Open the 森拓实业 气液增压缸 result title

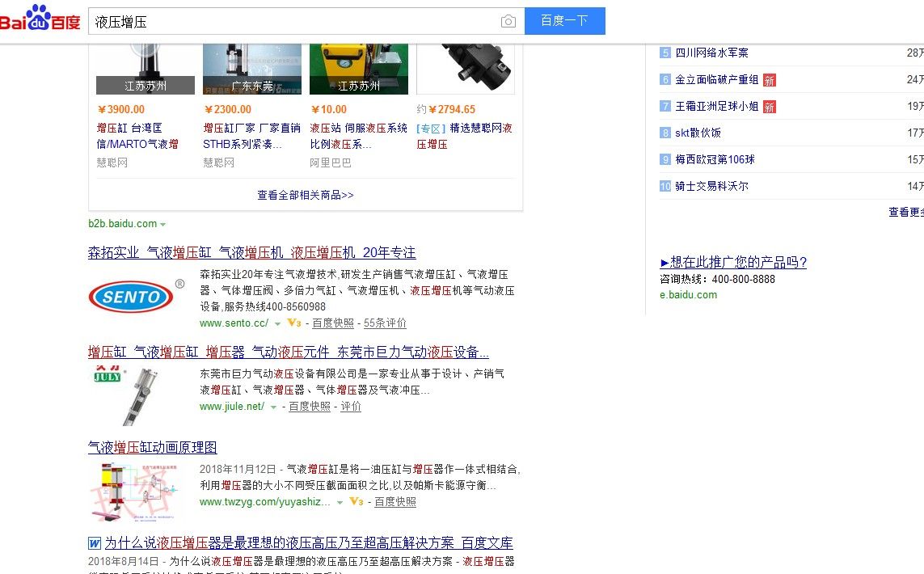point(251,253)
